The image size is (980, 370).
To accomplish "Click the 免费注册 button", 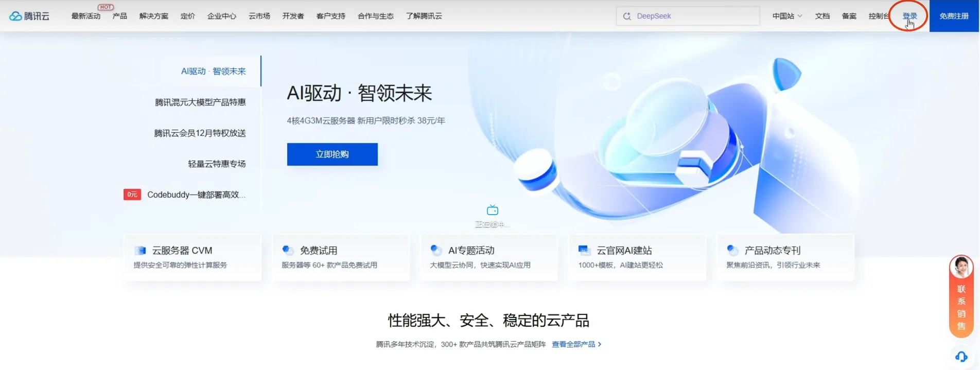I will 954,16.
